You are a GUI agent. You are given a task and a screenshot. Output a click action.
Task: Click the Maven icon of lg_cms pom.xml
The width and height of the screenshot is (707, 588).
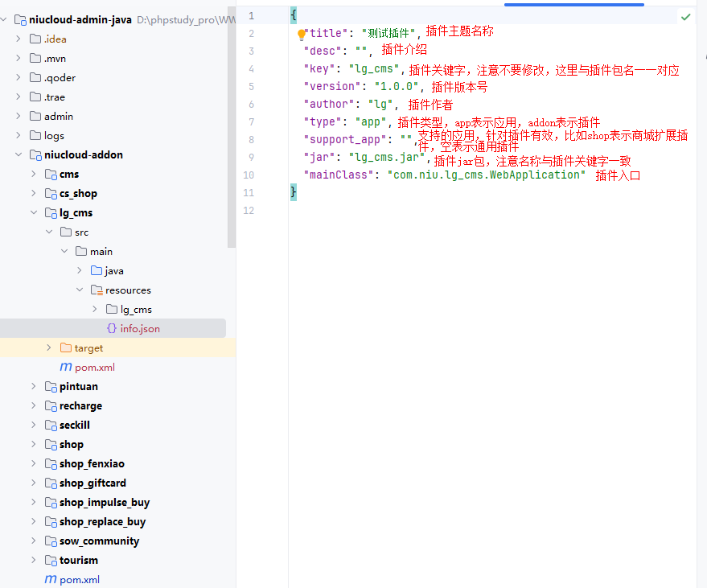click(66, 367)
